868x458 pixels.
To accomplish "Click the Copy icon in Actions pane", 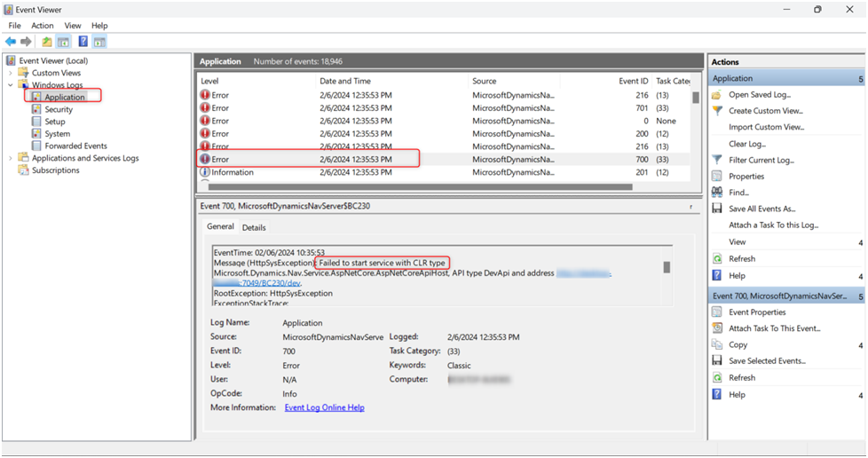I will [x=717, y=345].
